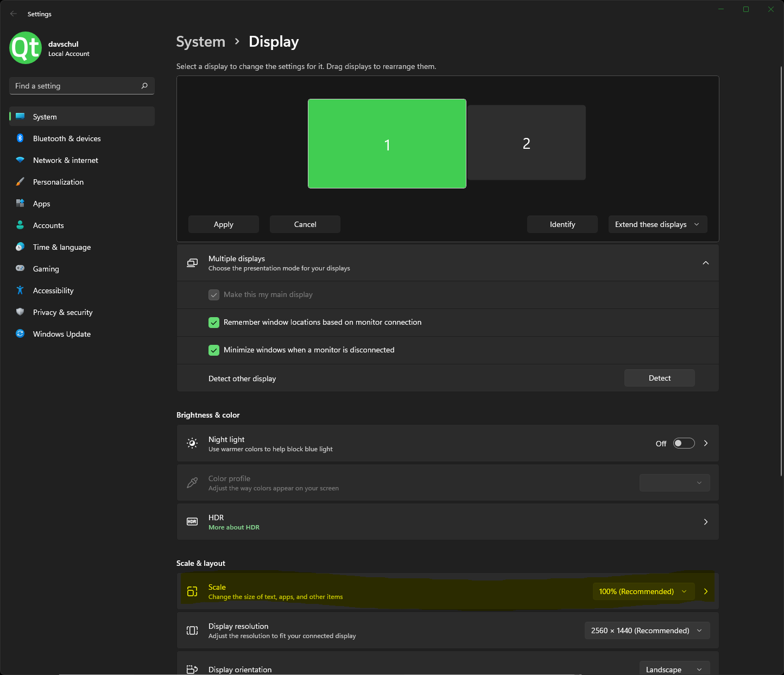Open Personalization via paintbrush icon
The width and height of the screenshot is (784, 675).
pos(20,182)
